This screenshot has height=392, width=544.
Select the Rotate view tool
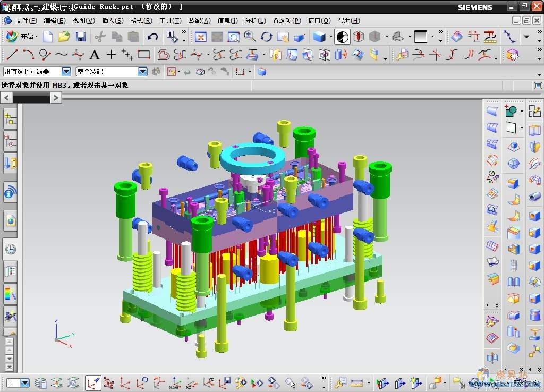click(266, 37)
